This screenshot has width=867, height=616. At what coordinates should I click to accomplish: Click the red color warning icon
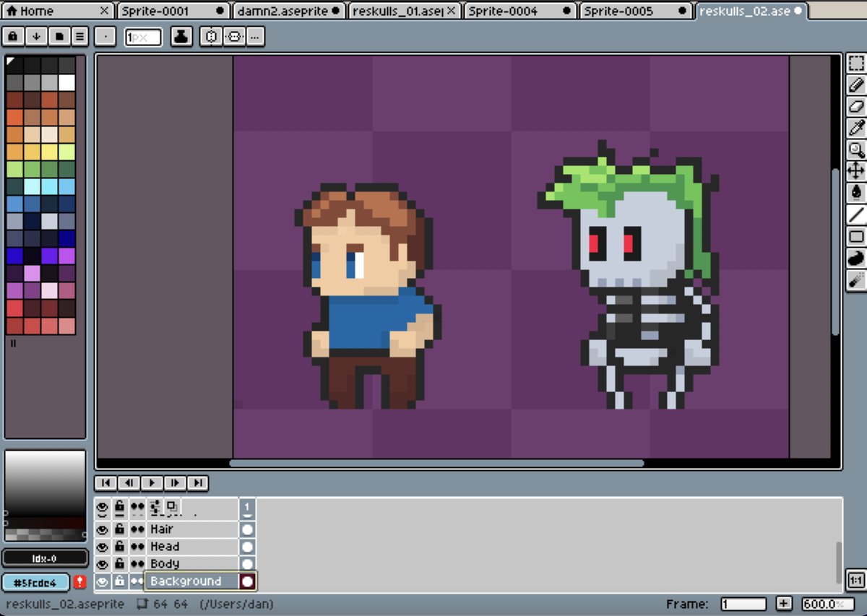[x=79, y=582]
